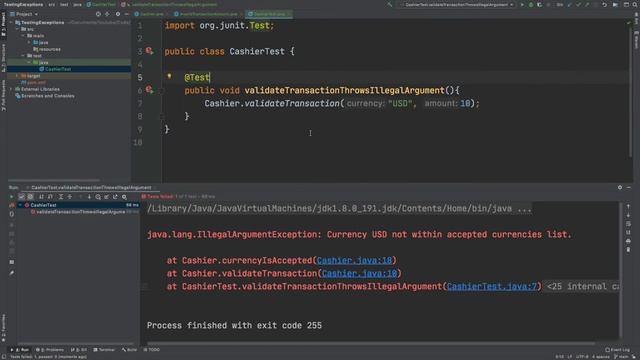Screen dimensions: 640x360
Task: Open the TODO tool window tab
Action: point(152,350)
